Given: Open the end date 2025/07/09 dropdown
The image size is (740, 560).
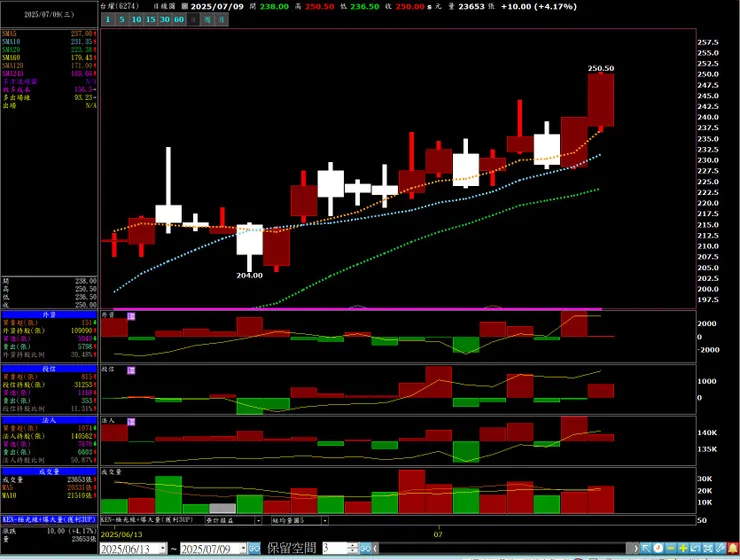Looking at the screenshot, I should [x=244, y=548].
